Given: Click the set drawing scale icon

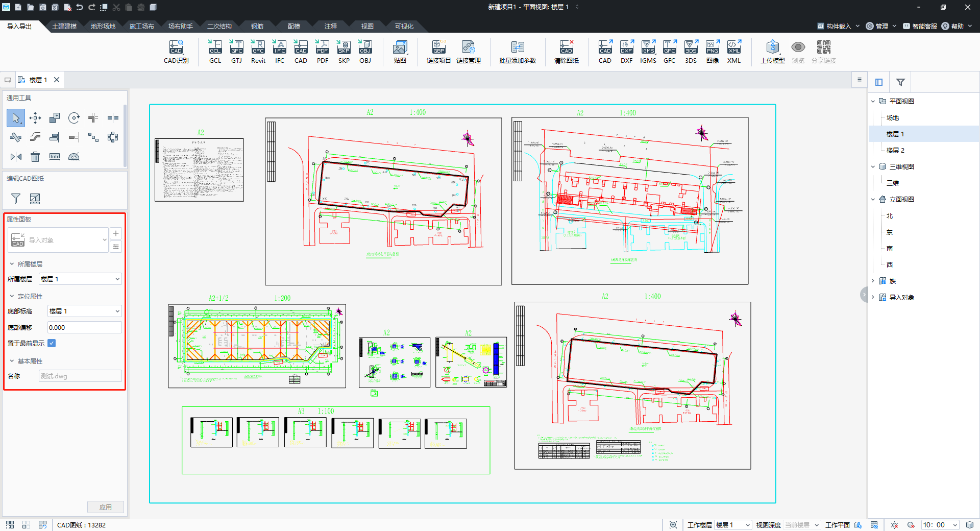Looking at the screenshot, I should tap(35, 199).
